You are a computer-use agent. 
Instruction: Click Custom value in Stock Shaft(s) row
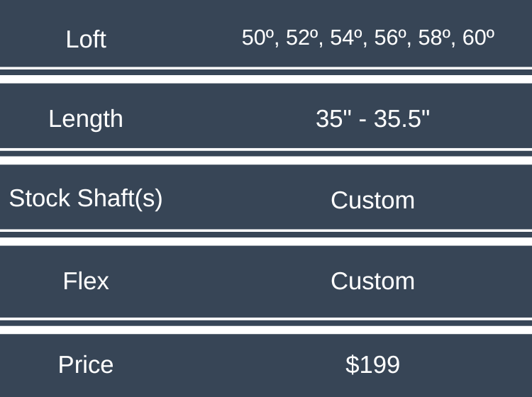372,200
